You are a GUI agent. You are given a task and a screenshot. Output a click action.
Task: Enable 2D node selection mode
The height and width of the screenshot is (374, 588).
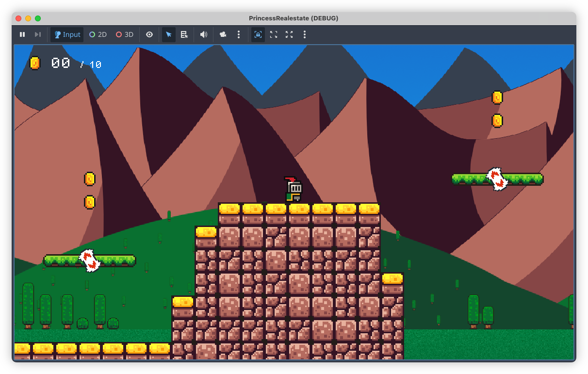click(x=98, y=34)
